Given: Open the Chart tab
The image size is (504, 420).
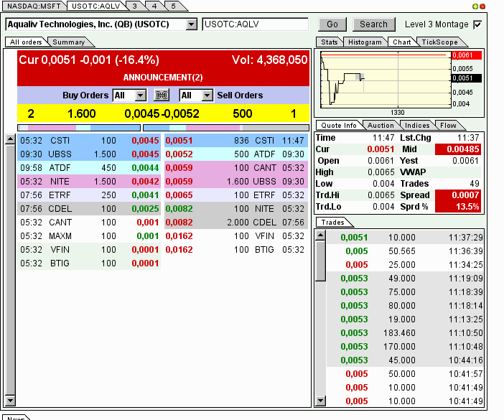Looking at the screenshot, I should (x=402, y=42).
